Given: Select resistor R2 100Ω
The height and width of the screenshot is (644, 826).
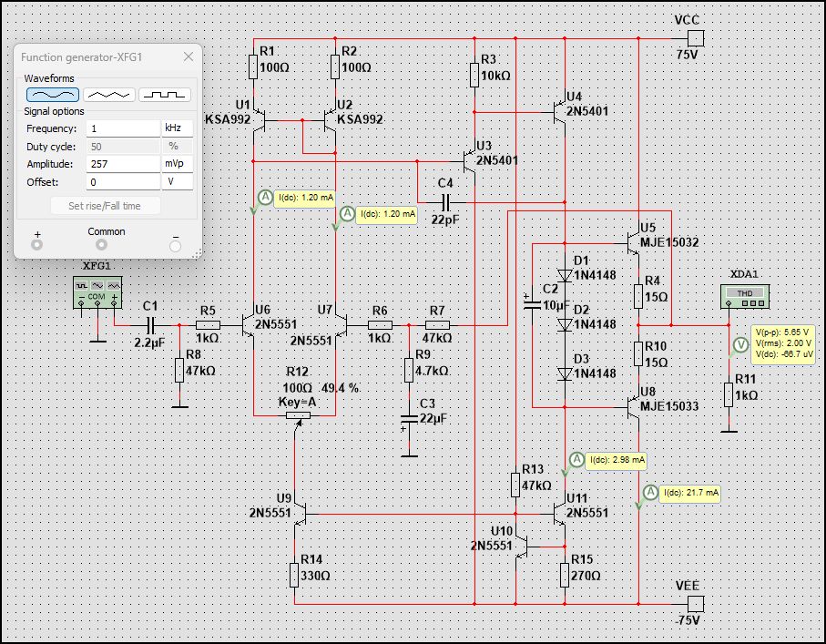Looking at the screenshot, I should [x=335, y=67].
